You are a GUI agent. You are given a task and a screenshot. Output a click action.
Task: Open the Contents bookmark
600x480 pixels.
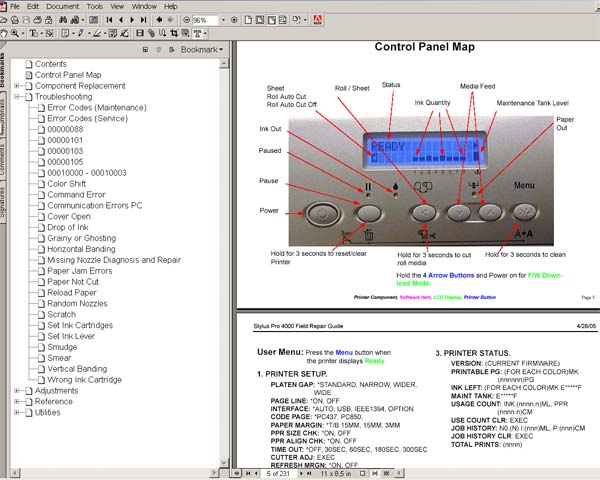51,64
